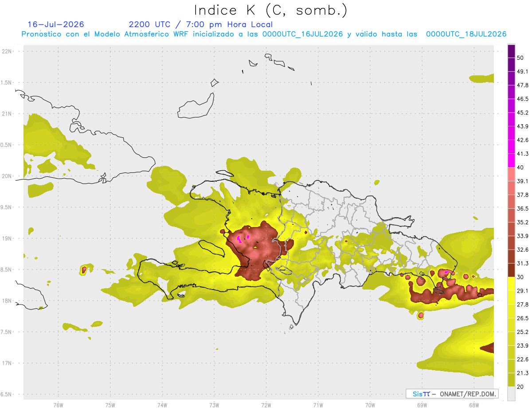
Task: Click the latitude label '17N'
Action: pyautogui.click(x=7, y=363)
